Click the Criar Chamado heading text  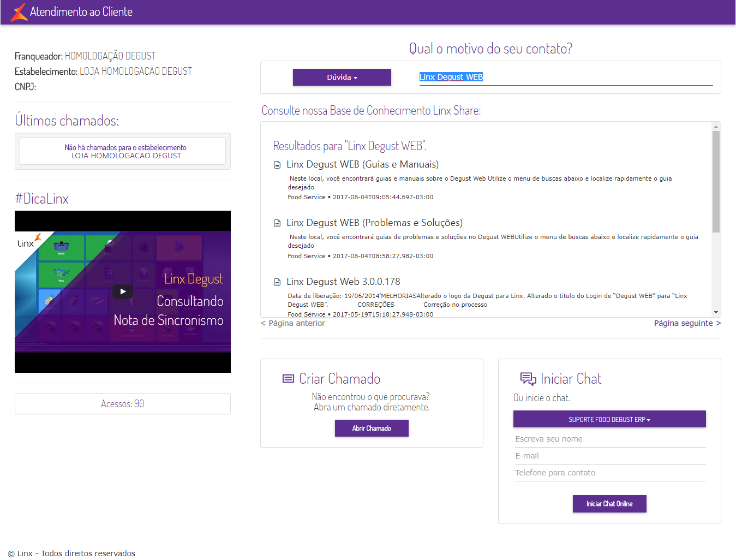click(339, 379)
